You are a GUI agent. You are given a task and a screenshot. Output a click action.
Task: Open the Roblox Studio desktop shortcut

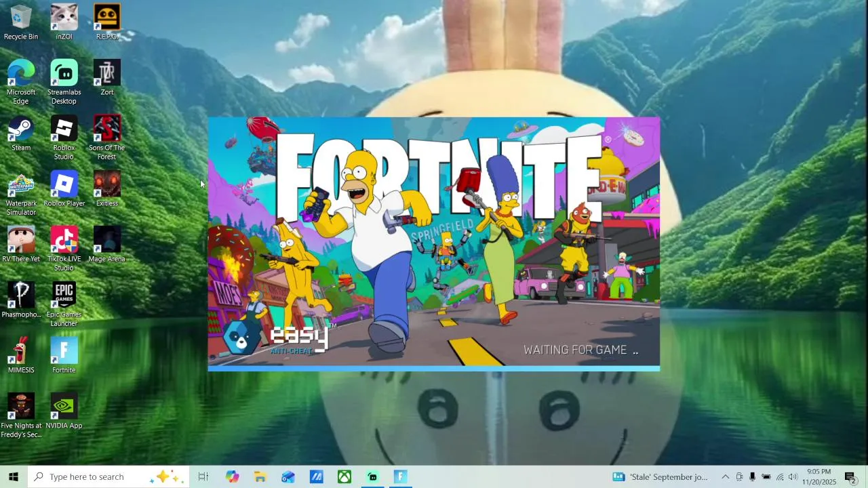click(x=64, y=138)
